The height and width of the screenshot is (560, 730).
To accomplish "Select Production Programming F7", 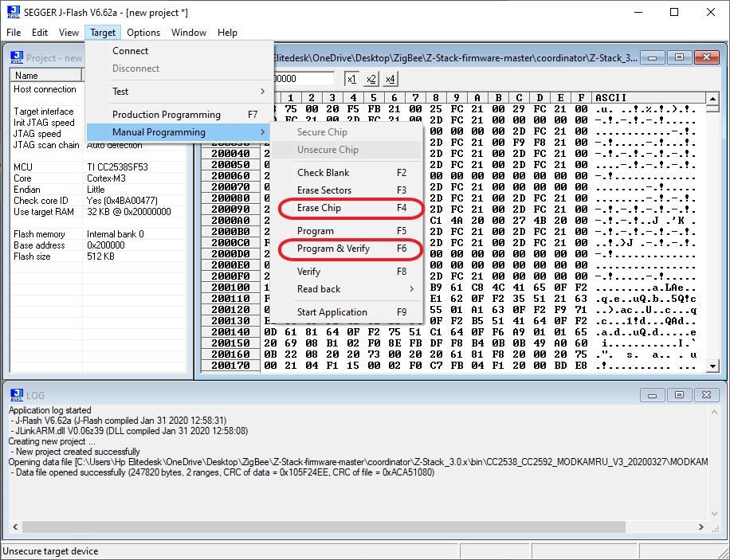I will point(179,115).
